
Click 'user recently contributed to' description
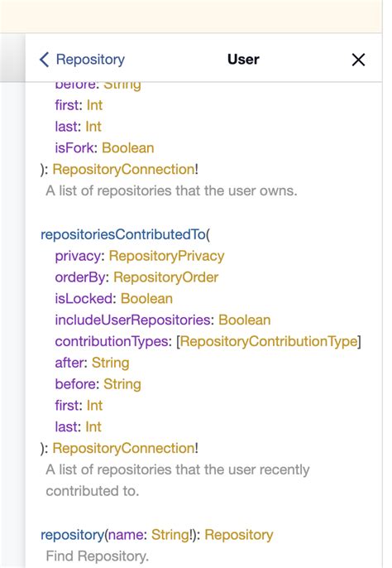click(177, 480)
